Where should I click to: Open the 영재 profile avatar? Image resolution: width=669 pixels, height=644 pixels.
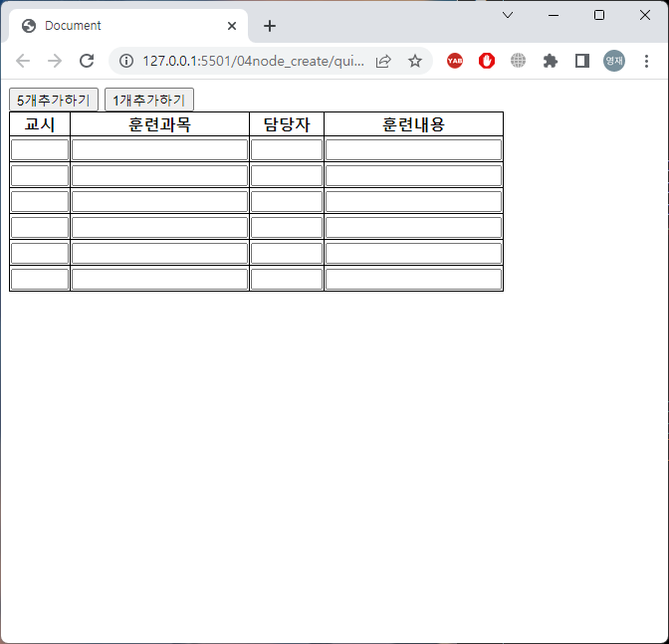click(x=614, y=61)
